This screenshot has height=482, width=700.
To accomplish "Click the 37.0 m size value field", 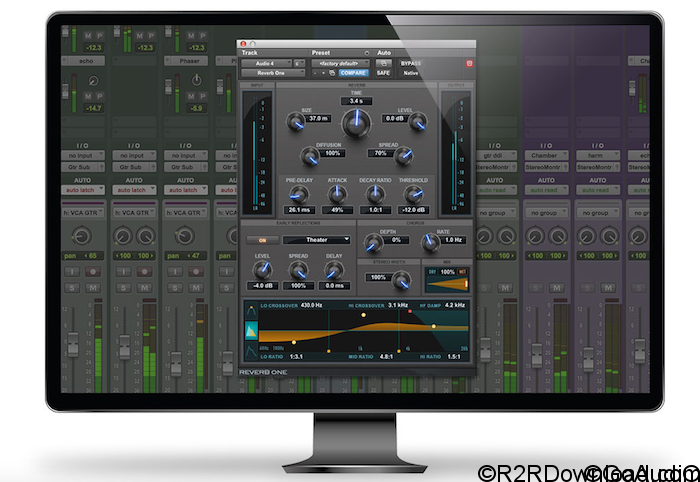I will [x=318, y=118].
